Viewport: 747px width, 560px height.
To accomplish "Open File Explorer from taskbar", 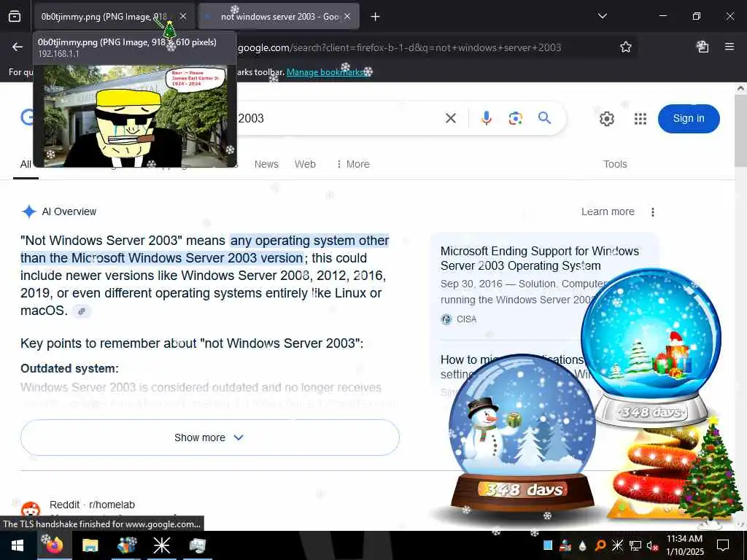I will [x=90, y=545].
